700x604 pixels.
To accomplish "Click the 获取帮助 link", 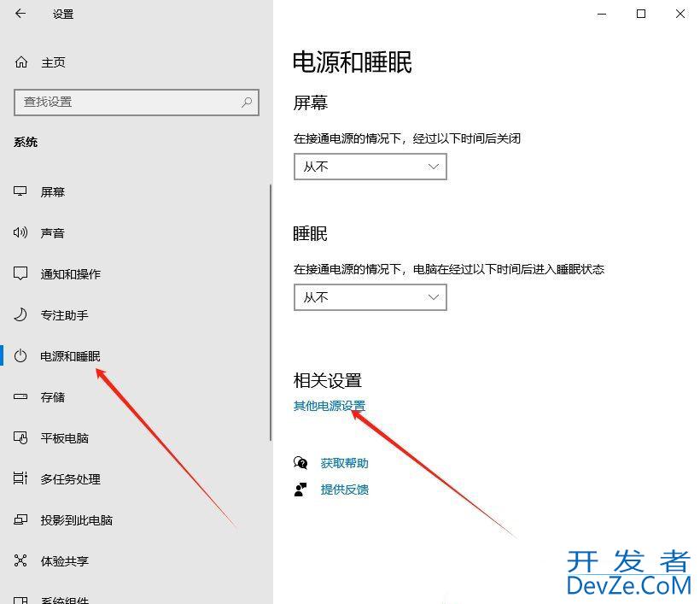I will coord(344,463).
